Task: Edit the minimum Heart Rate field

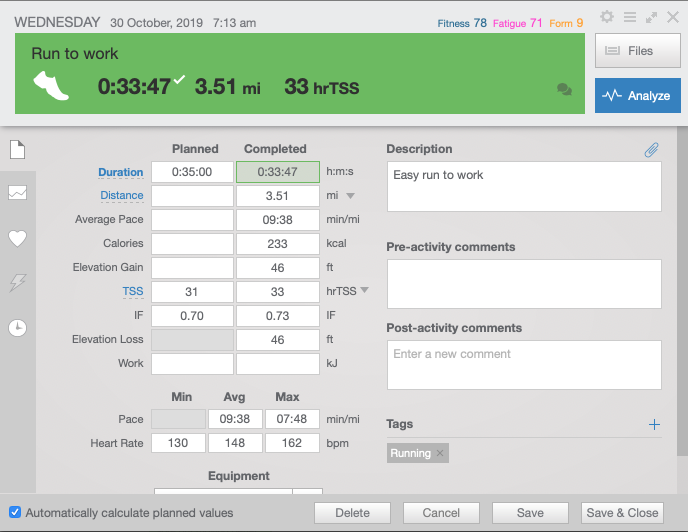Action: (178, 443)
